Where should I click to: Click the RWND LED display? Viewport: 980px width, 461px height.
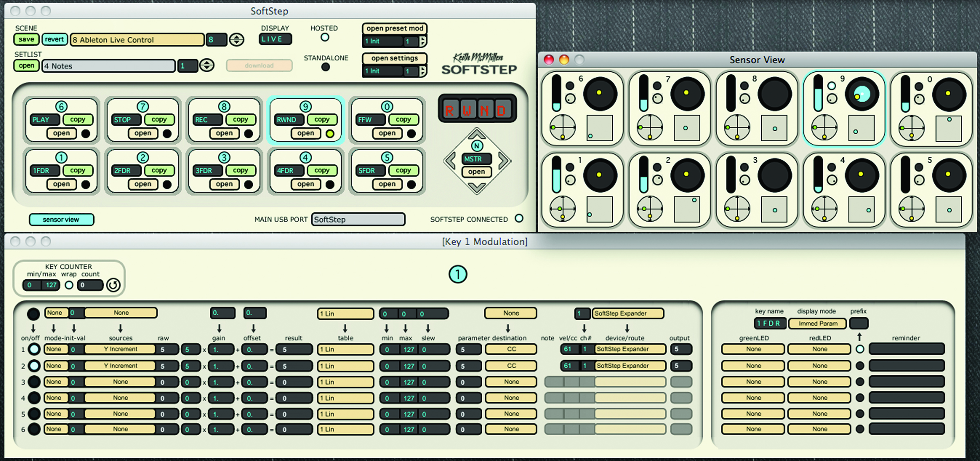tap(477, 109)
